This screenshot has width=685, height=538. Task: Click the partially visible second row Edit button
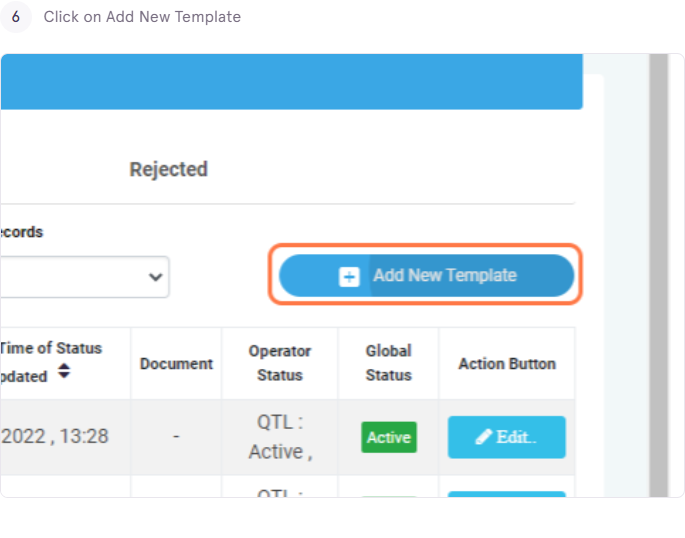[x=507, y=494]
